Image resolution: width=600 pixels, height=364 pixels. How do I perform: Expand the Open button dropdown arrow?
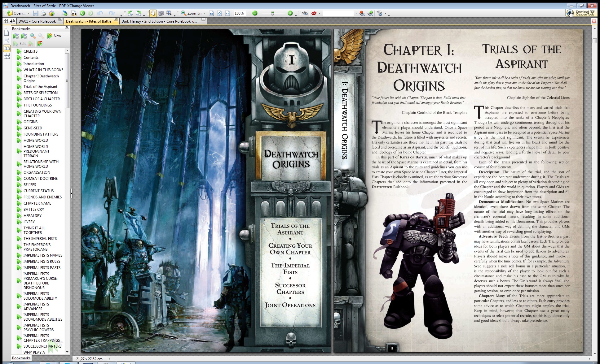(29, 13)
